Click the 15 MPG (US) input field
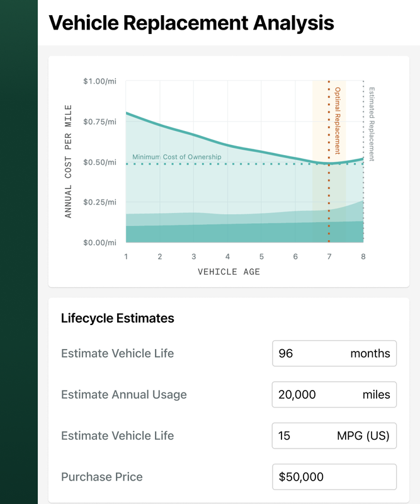Image resolution: width=420 pixels, height=504 pixels. tap(334, 435)
